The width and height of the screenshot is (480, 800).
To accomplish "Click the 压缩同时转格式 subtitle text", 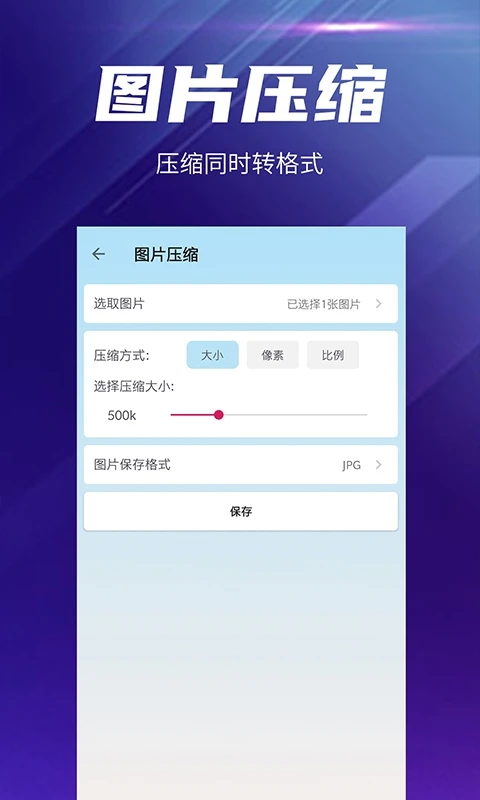I will tap(240, 165).
